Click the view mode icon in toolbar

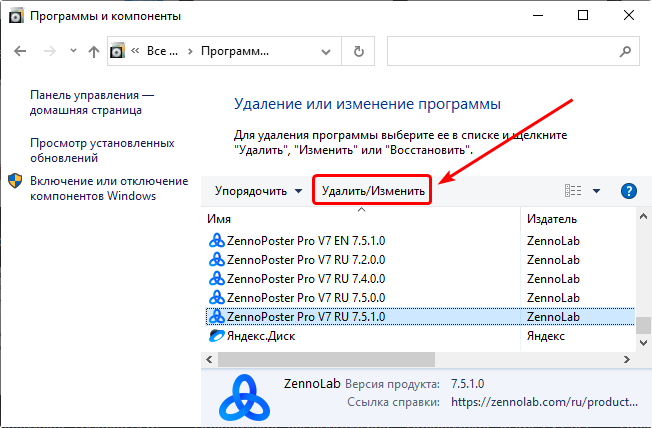pyautogui.click(x=573, y=191)
